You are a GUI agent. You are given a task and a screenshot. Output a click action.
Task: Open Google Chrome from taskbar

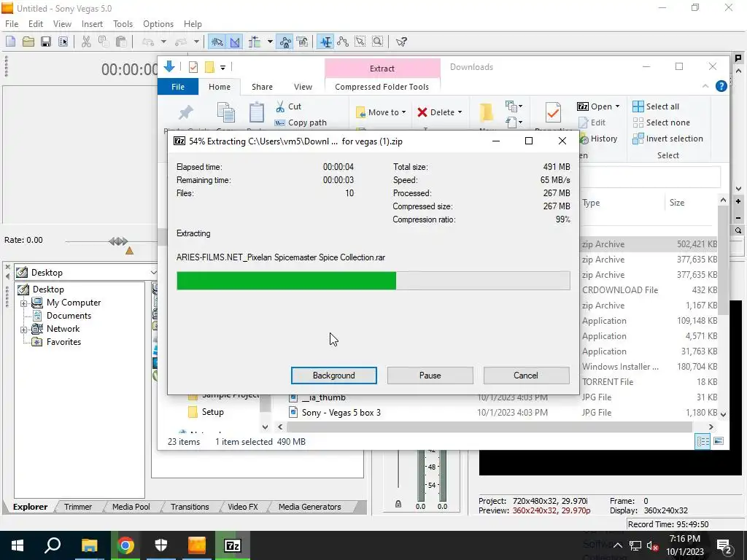pos(125,545)
